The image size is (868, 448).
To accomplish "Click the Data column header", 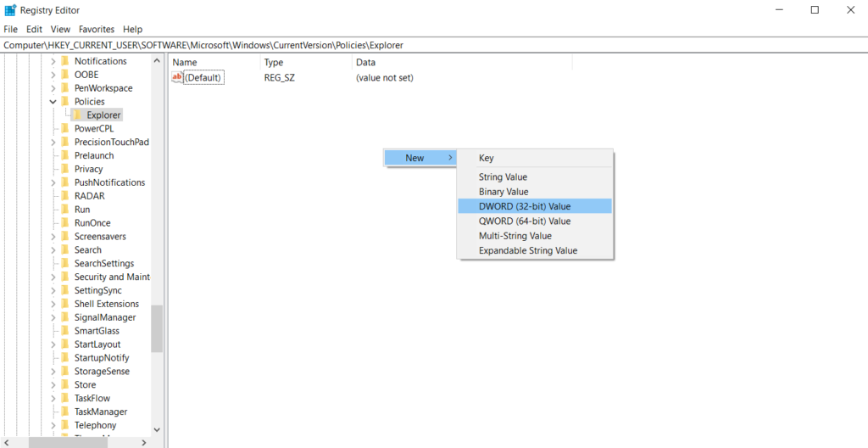I will click(x=462, y=63).
